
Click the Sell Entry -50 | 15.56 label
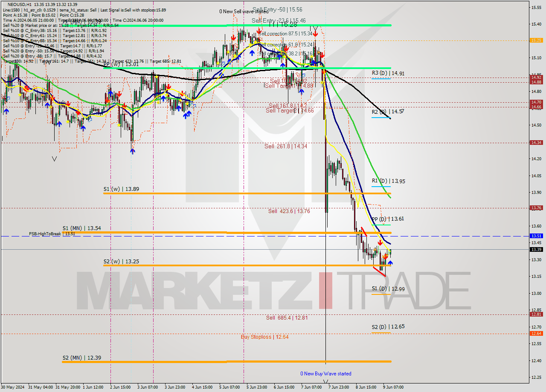click(277, 9)
